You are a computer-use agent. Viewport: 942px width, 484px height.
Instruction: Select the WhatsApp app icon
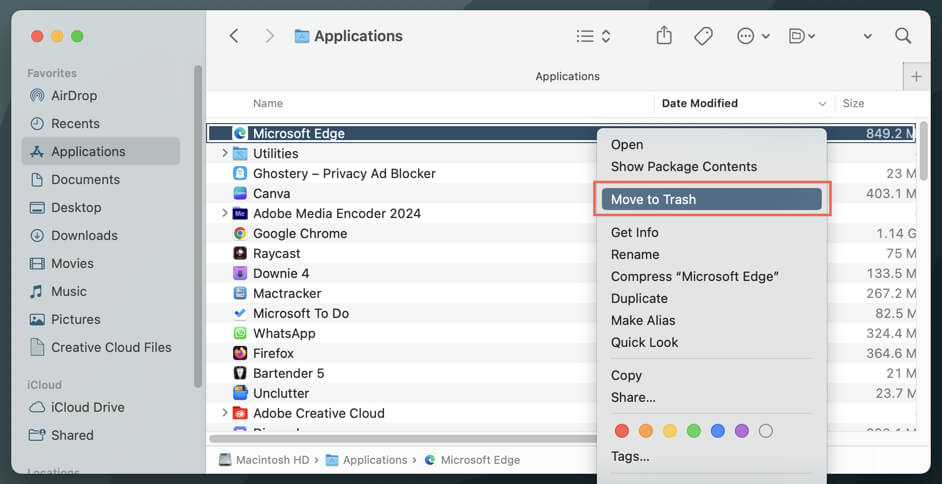coord(240,333)
